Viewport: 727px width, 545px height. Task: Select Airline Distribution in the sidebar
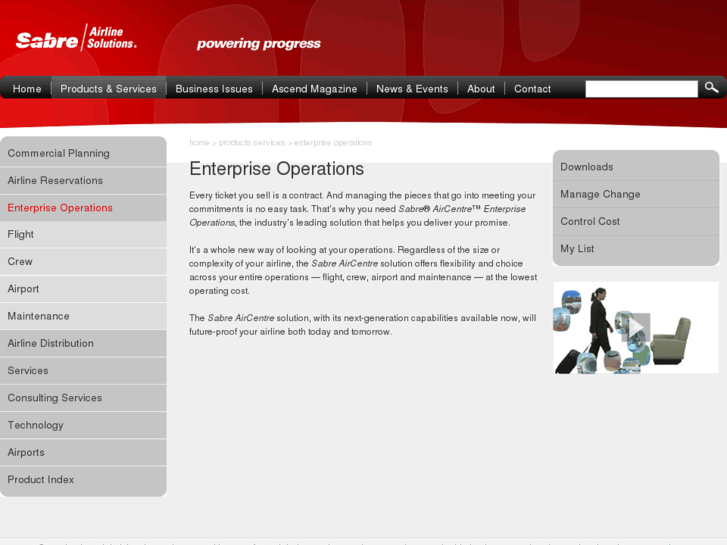coord(83,343)
